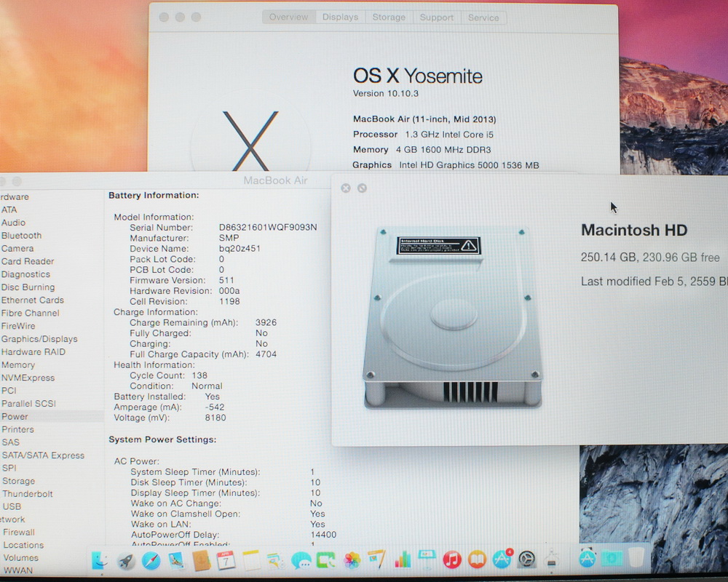Open Support tab in About This Mac
728x582 pixels.
pos(436,17)
